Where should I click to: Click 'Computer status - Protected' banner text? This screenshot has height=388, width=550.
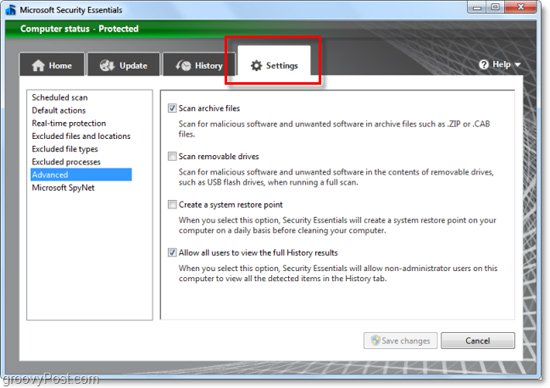click(79, 29)
